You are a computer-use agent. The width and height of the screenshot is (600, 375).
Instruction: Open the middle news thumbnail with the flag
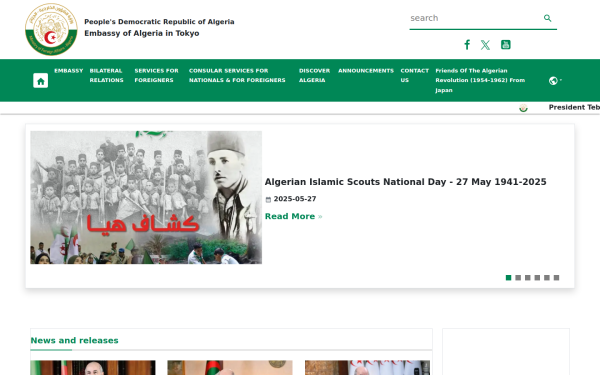230,367
